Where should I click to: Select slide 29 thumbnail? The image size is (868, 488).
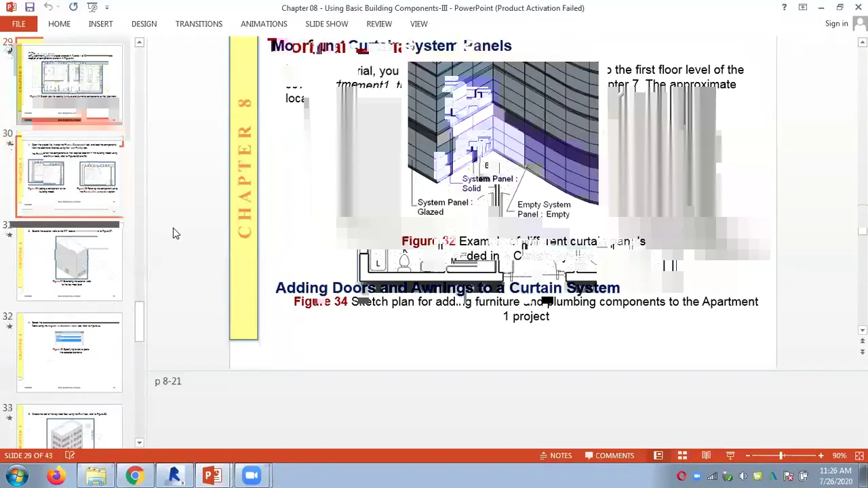(x=69, y=84)
